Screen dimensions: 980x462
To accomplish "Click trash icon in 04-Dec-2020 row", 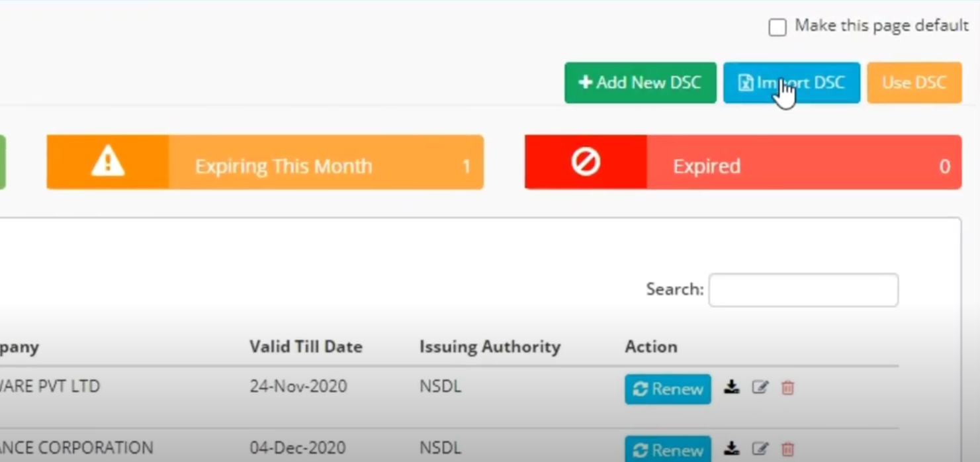I will (787, 449).
